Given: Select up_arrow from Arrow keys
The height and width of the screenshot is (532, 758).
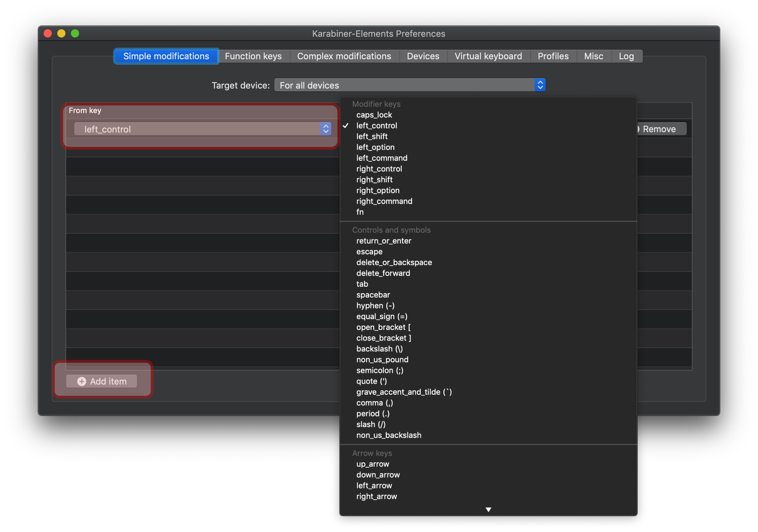Looking at the screenshot, I should click(x=488, y=464).
